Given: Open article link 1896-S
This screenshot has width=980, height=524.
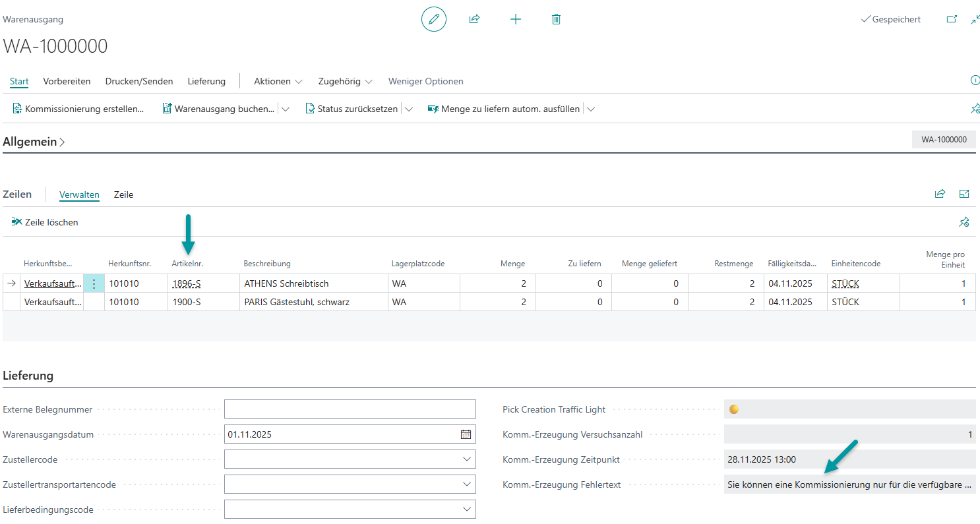Looking at the screenshot, I should tap(187, 284).
